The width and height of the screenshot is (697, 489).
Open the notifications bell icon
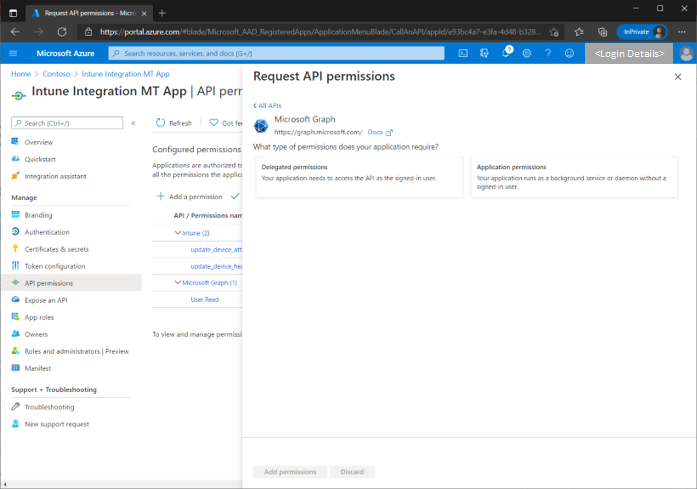(x=506, y=52)
